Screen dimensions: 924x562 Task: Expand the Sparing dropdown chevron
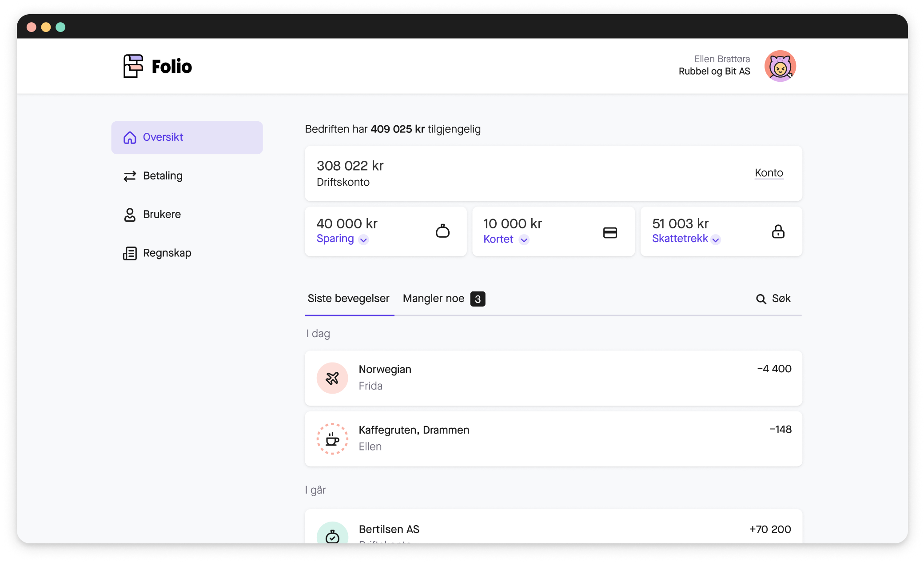coord(363,240)
